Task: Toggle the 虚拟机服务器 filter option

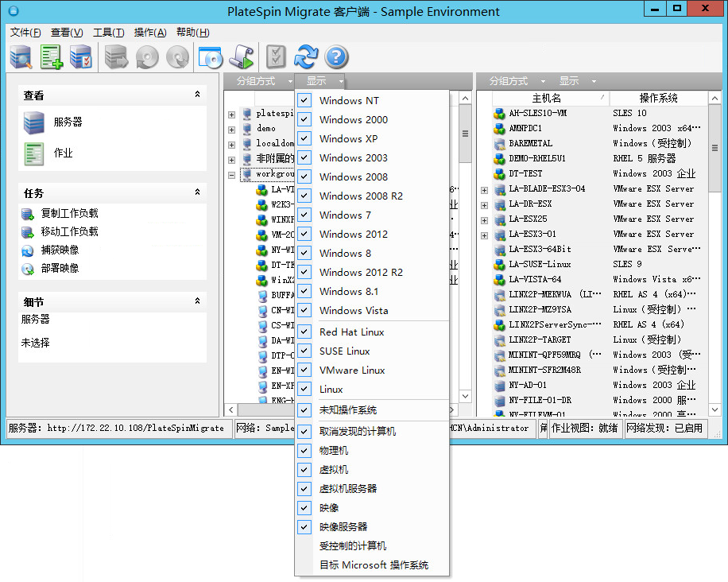Action: point(304,488)
